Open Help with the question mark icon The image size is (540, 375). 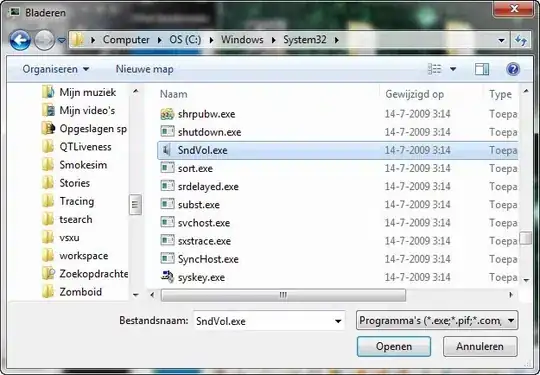513,69
